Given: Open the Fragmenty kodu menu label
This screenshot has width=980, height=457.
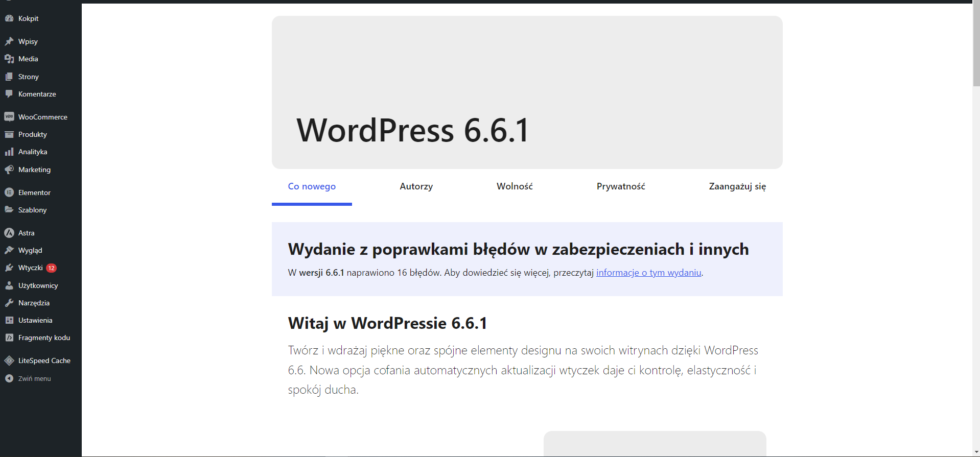Looking at the screenshot, I should [44, 338].
